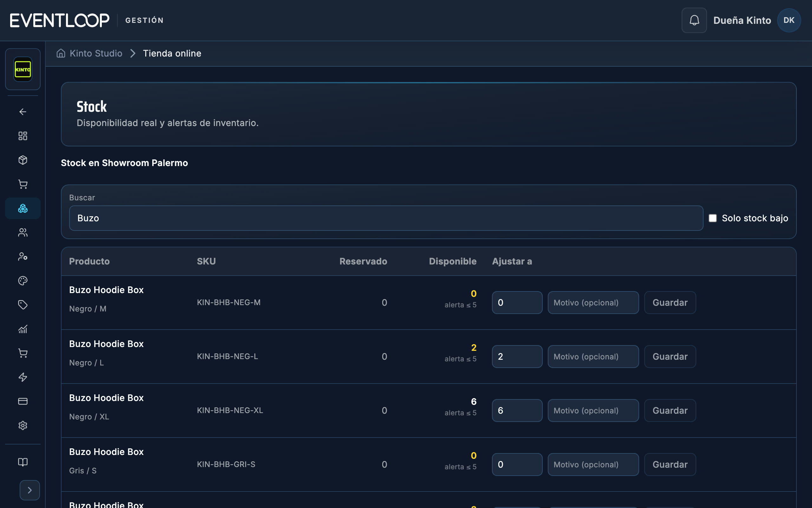
Task: Open the products box icon in sidebar
Action: tap(23, 160)
